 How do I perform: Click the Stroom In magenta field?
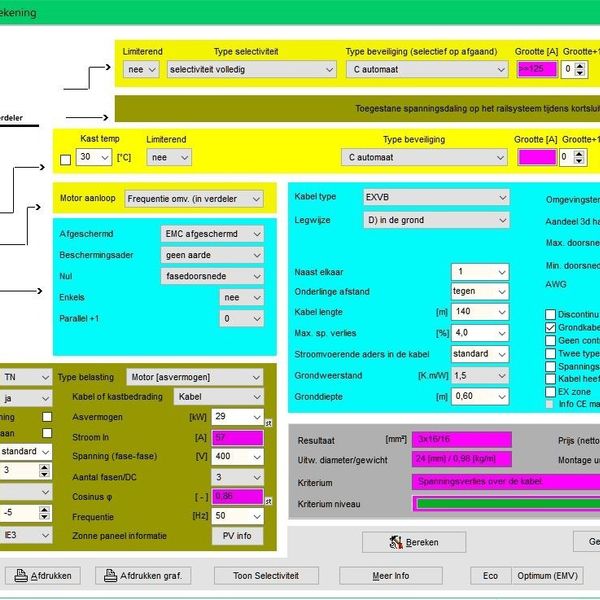coord(236,437)
